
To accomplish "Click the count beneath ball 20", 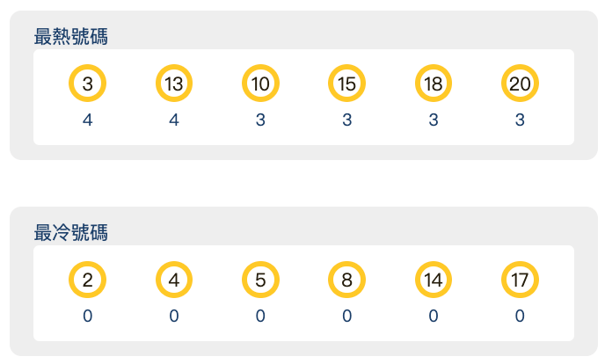I will 520,120.
